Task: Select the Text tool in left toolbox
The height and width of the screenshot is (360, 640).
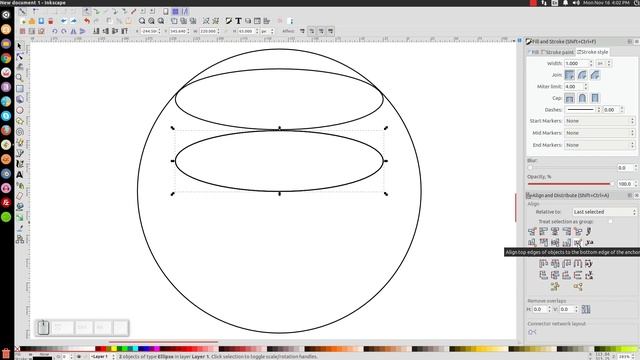Action: (20, 175)
